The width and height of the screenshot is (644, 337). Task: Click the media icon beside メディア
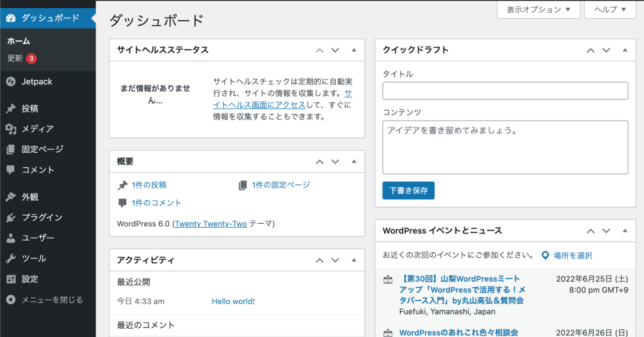tap(11, 129)
